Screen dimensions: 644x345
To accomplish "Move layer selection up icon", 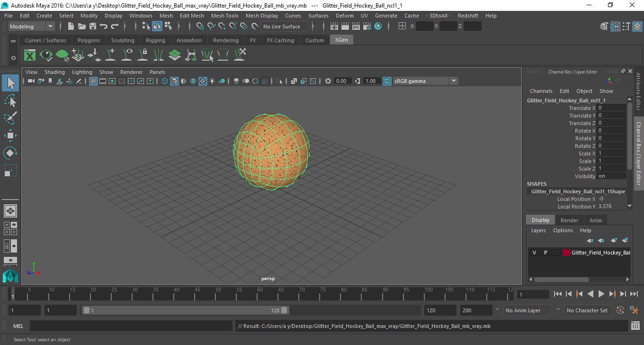I will (590, 240).
